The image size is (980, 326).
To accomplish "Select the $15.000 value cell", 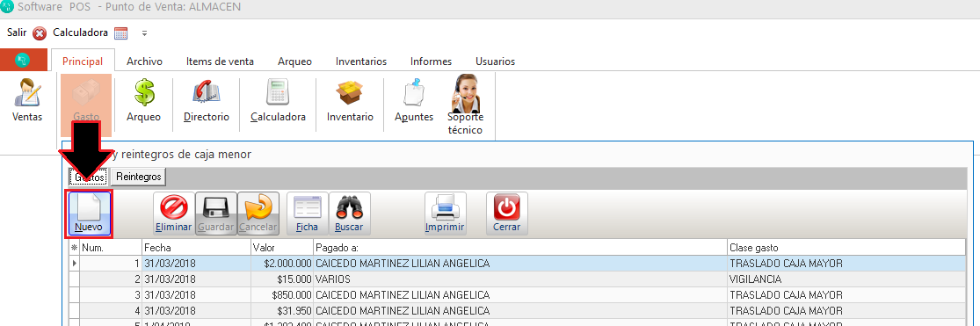I will [x=282, y=279].
